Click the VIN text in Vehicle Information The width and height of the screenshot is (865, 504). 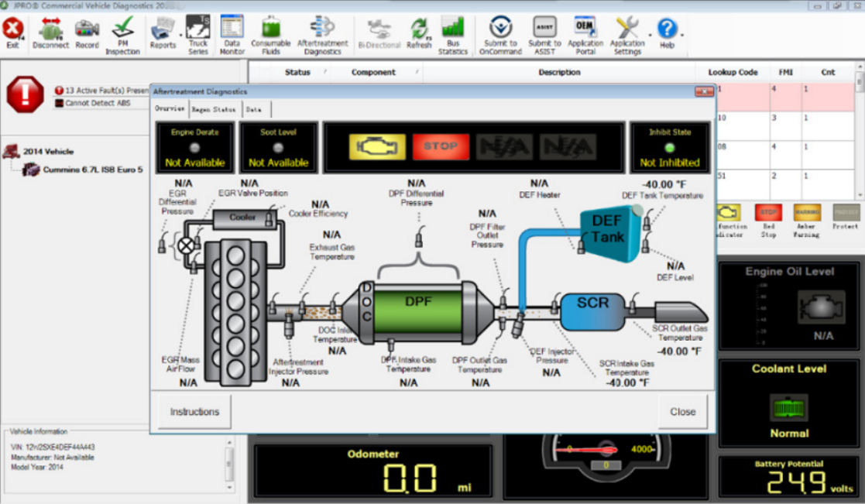click(53, 447)
